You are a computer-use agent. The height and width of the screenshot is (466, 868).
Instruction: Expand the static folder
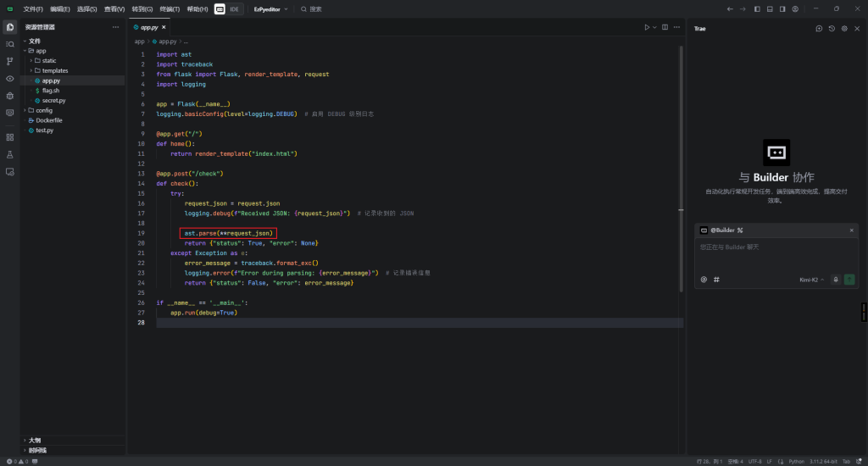click(48, 61)
